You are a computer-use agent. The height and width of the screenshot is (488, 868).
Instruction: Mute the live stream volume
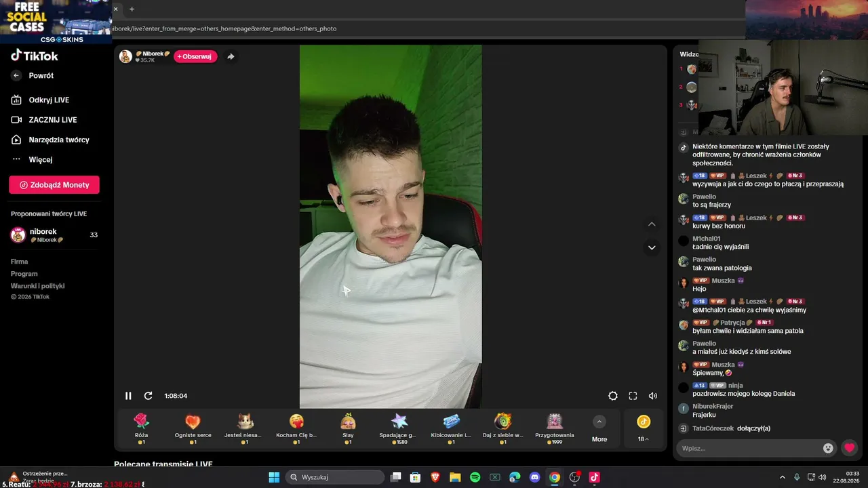[652, 396]
